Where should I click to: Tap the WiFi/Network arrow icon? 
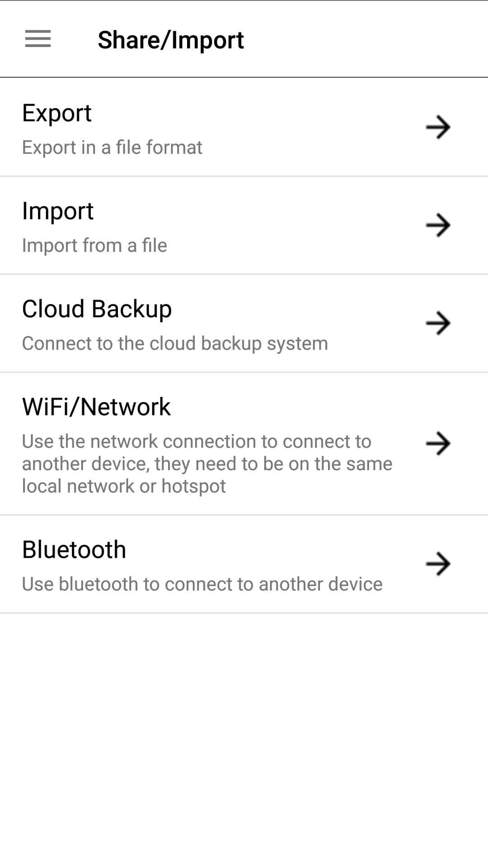pyautogui.click(x=438, y=443)
